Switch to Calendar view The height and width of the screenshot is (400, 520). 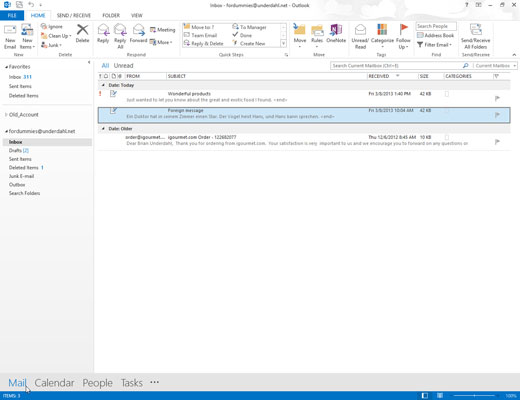coord(54,383)
